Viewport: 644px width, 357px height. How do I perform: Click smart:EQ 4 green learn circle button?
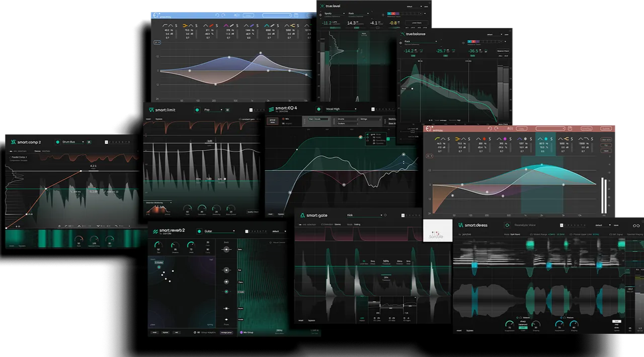pos(318,109)
